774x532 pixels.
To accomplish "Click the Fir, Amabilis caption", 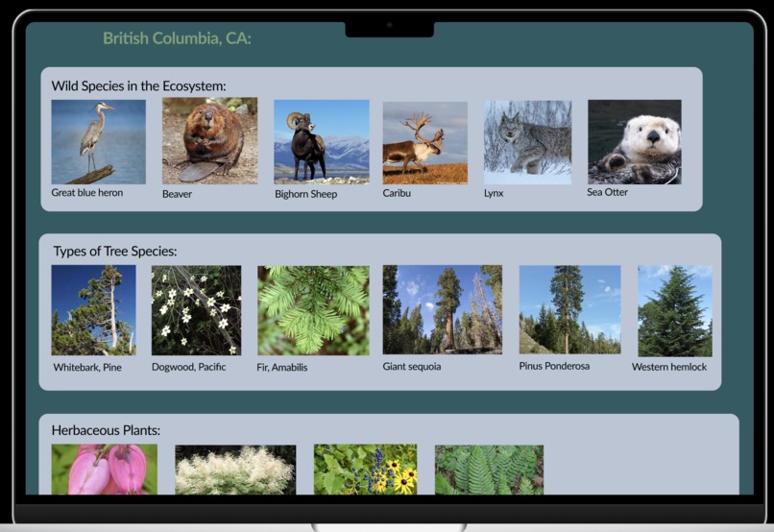I will [282, 367].
